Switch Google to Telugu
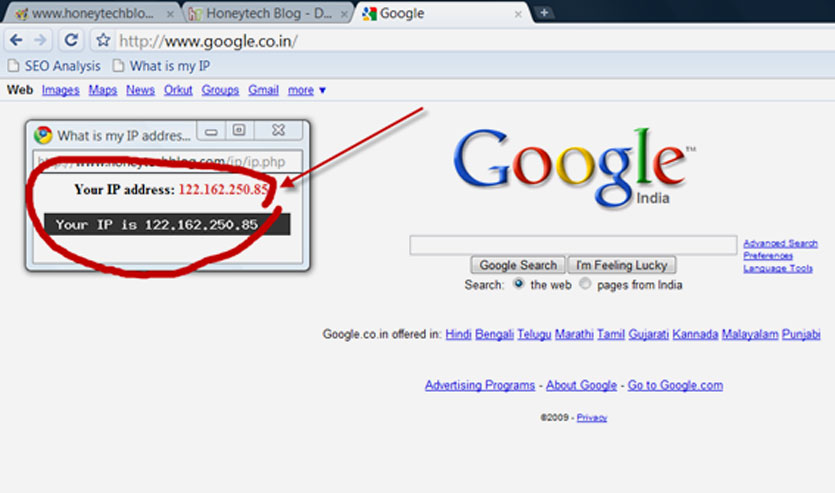The height and width of the screenshot is (493, 835). tap(534, 334)
